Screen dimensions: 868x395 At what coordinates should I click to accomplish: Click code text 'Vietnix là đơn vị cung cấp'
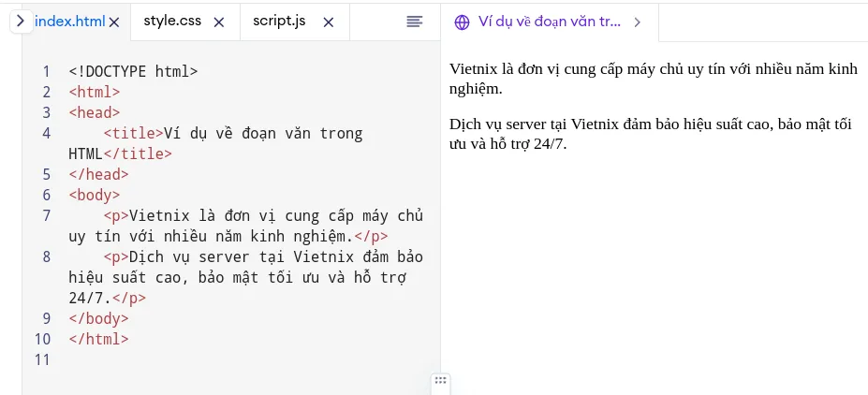point(242,216)
